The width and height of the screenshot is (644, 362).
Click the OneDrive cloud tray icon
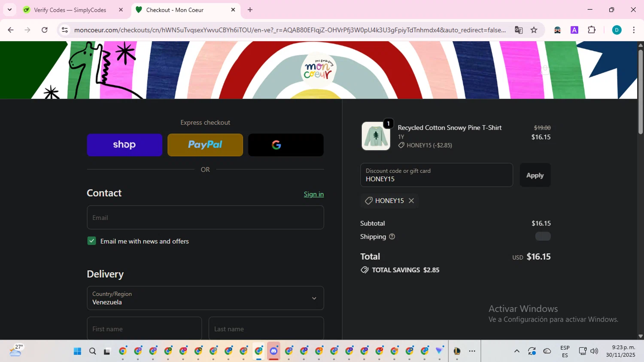pyautogui.click(x=547, y=351)
